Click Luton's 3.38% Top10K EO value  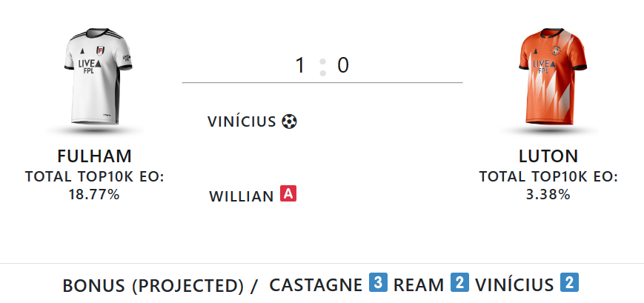click(548, 194)
